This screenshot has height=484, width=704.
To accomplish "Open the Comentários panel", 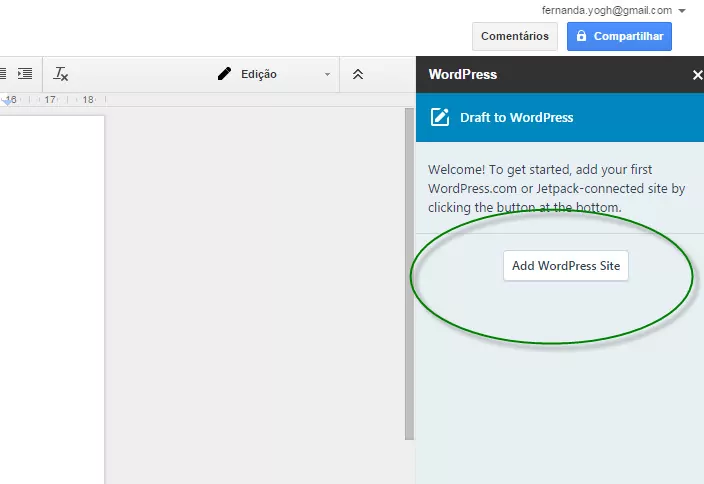I will (x=515, y=36).
